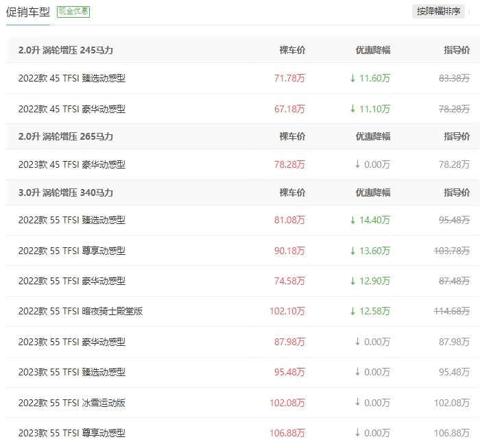The image size is (480, 448).
Task: Click the grey 106.88万 guide price
Action: pos(452,433)
